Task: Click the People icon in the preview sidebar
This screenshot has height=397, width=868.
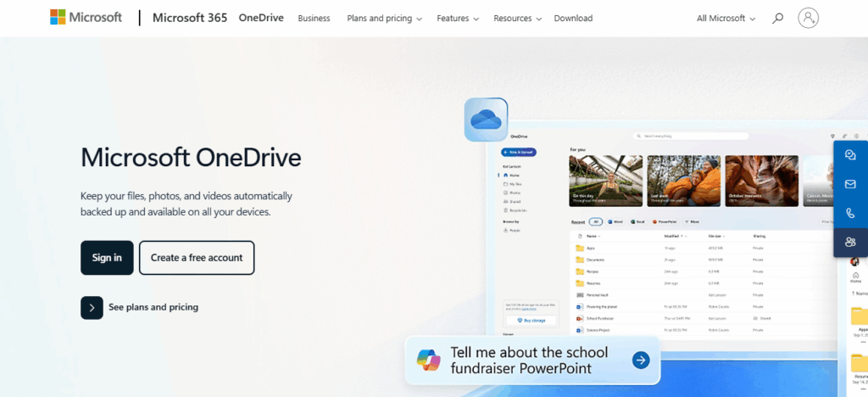Action: coord(505,231)
